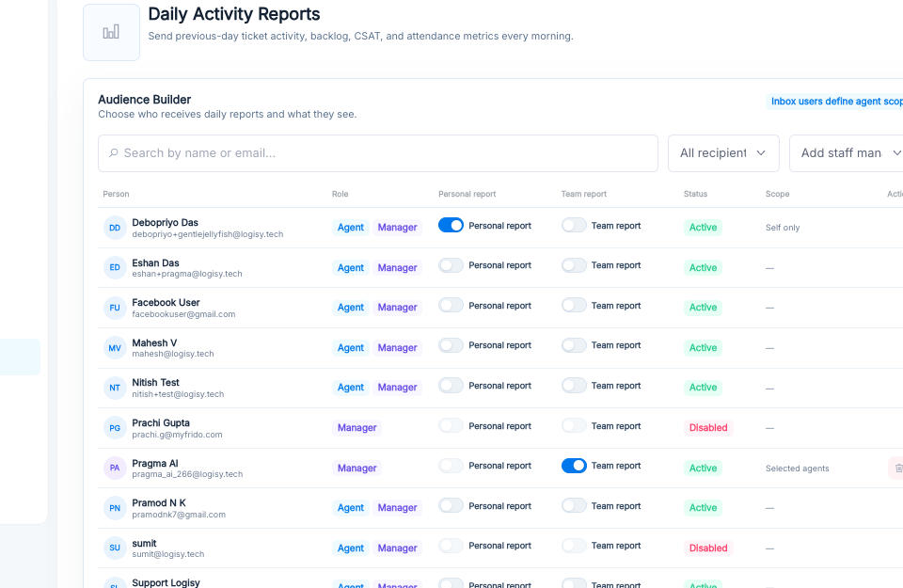903x588 pixels.
Task: Turn off Team report for Pragma AI
Action: (x=574, y=466)
